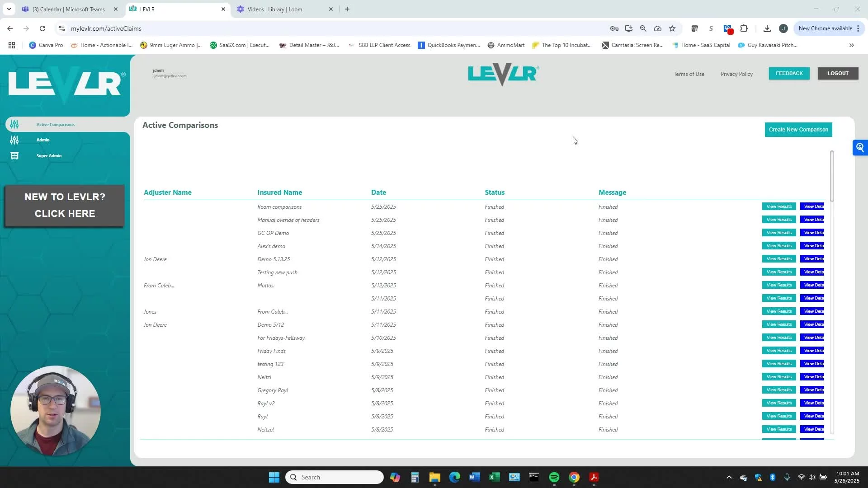Open Microsoft Edge from the taskbar
The image size is (868, 488).
[454, 477]
